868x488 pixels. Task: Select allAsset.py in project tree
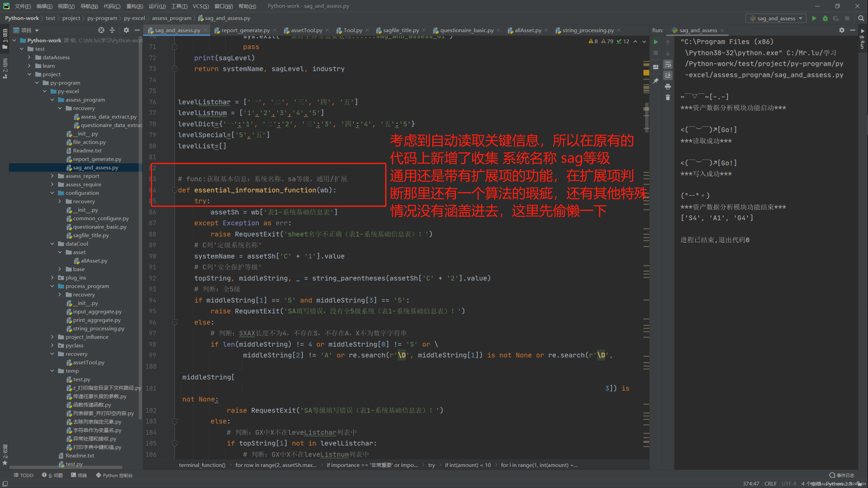(x=94, y=261)
